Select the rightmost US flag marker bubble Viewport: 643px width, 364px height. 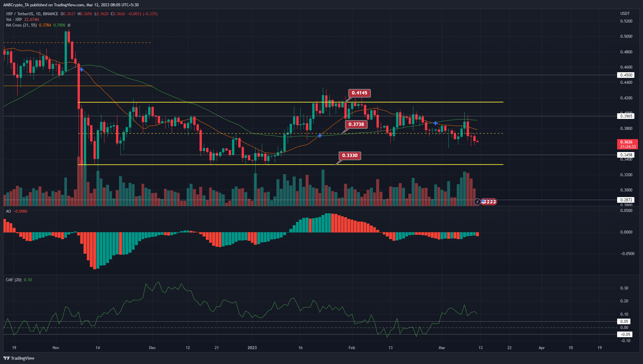click(494, 202)
